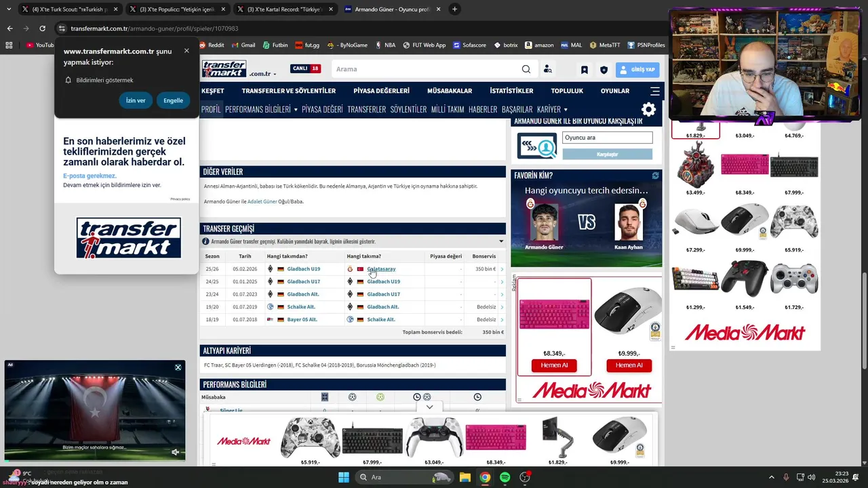Open the Reddit bookmark
Image resolution: width=868 pixels, height=488 pixels.
click(x=211, y=45)
